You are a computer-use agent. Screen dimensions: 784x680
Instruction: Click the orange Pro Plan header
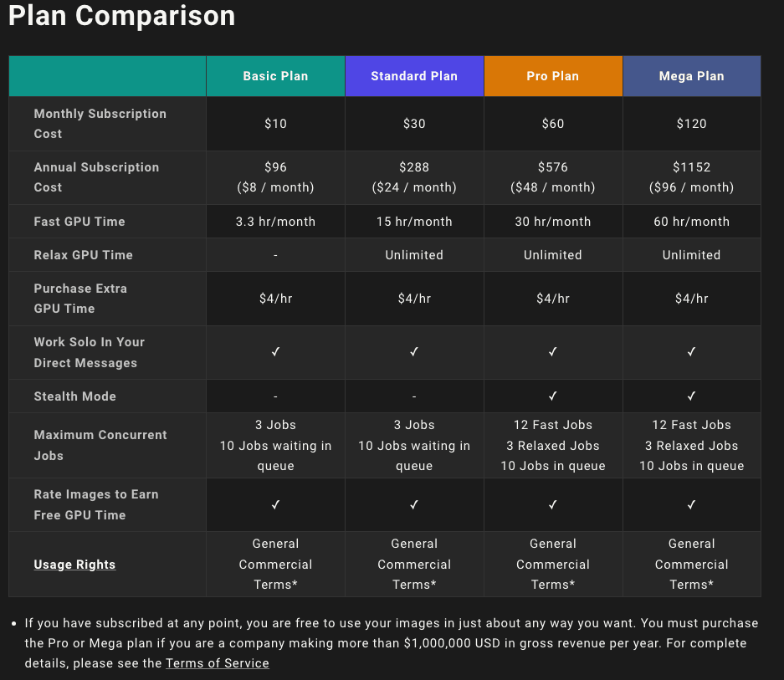[x=553, y=76]
